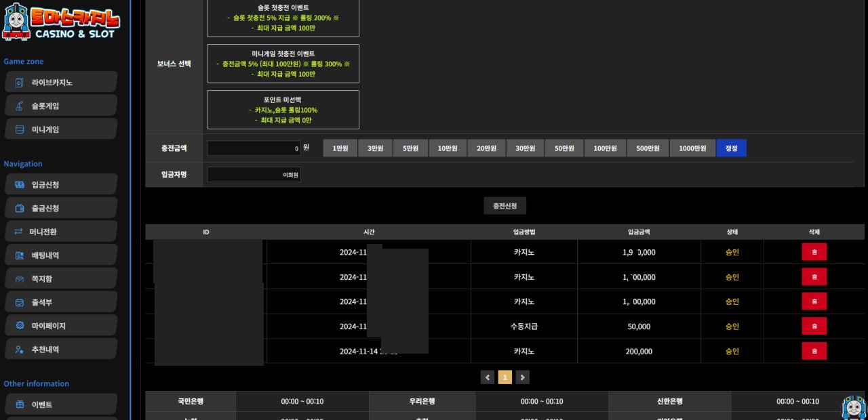Click the train mascot chat icon
The height and width of the screenshot is (420, 868).
click(853, 406)
